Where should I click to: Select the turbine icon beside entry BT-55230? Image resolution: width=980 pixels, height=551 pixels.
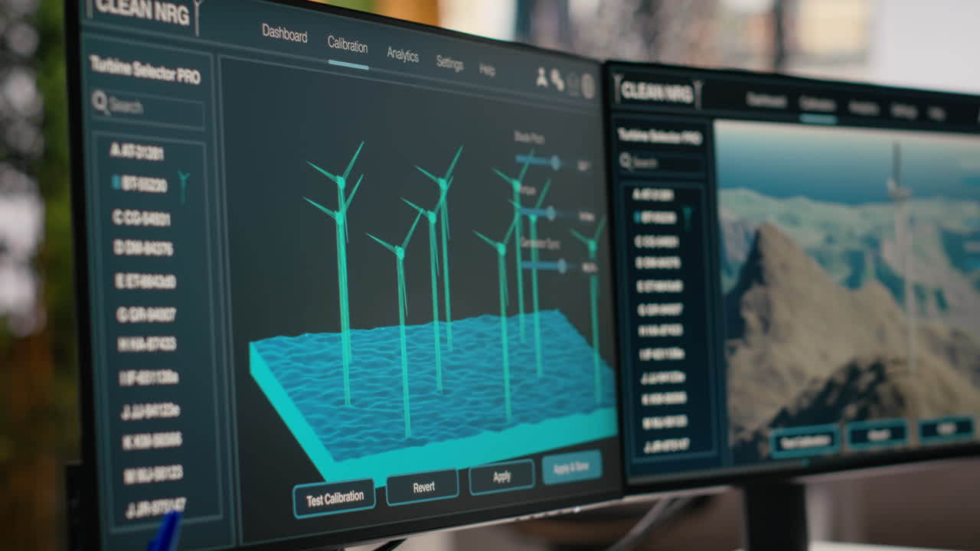tap(181, 181)
